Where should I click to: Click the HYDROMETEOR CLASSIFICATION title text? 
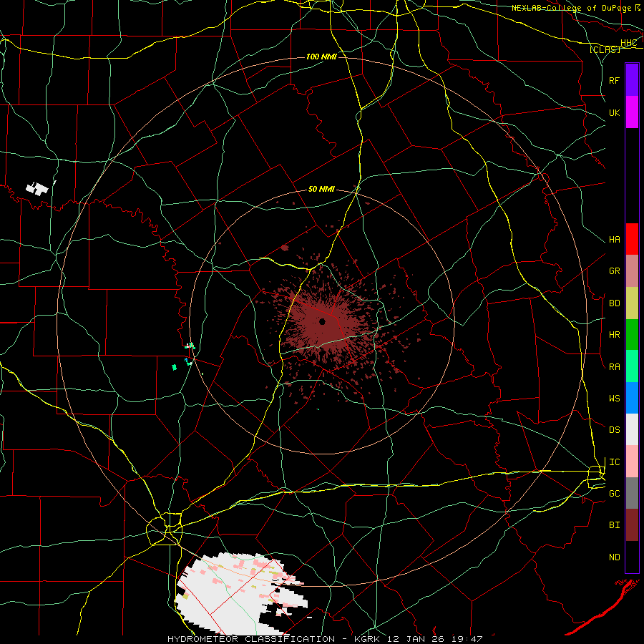coord(251,639)
